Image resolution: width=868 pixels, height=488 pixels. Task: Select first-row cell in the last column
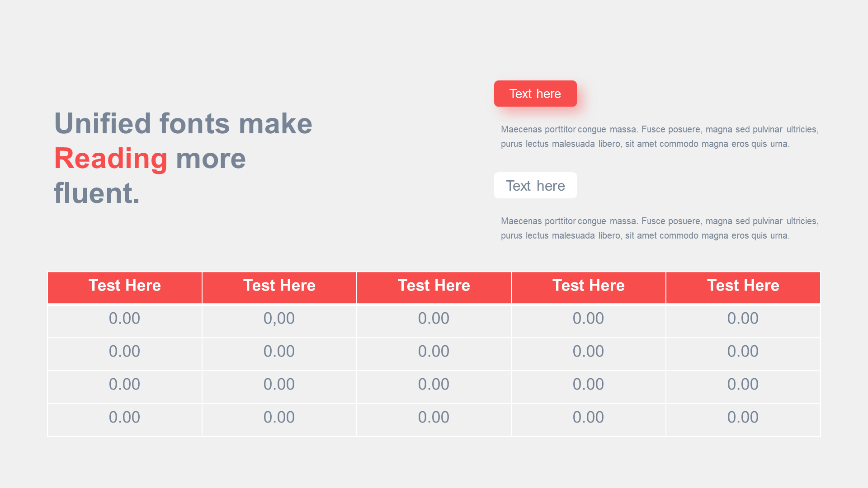(x=743, y=321)
